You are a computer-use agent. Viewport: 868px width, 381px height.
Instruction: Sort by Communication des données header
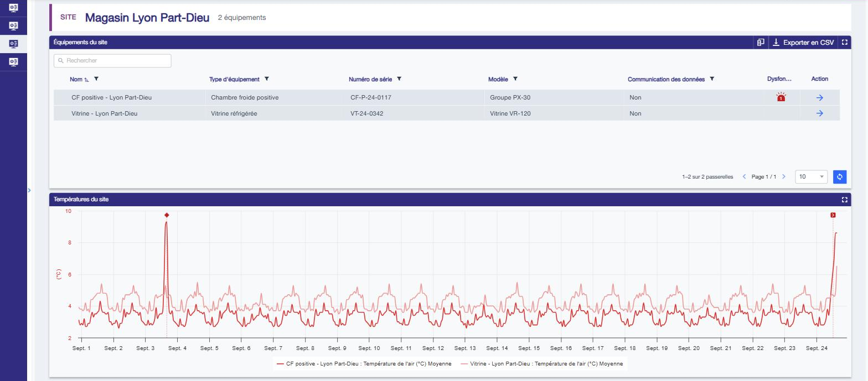click(x=666, y=79)
